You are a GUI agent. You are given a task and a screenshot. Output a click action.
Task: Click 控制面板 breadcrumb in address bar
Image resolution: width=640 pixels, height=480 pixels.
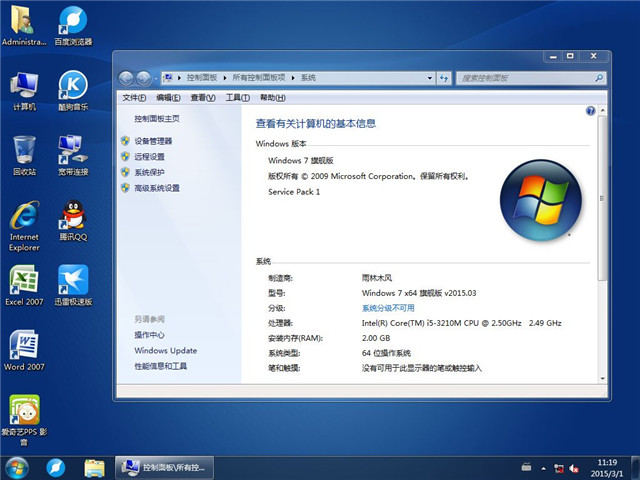pos(202,78)
